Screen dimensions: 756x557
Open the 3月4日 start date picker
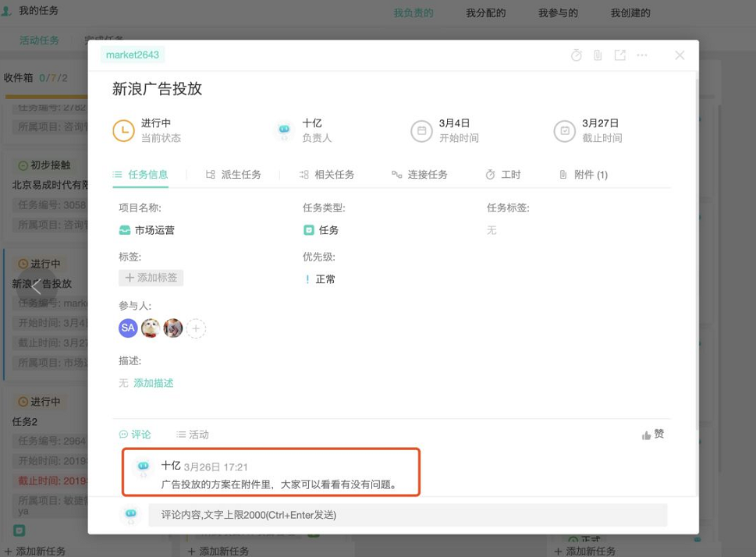point(454,123)
